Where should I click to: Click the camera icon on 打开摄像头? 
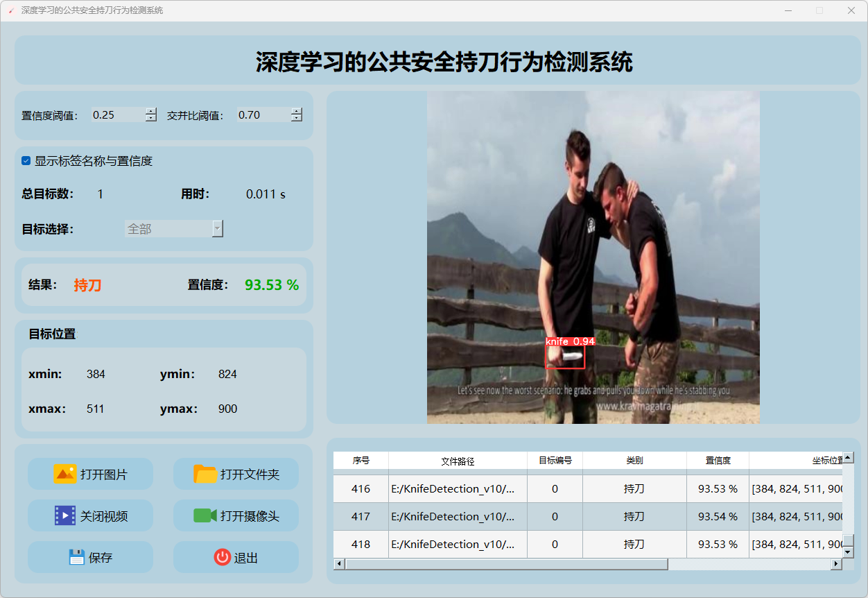click(x=205, y=515)
